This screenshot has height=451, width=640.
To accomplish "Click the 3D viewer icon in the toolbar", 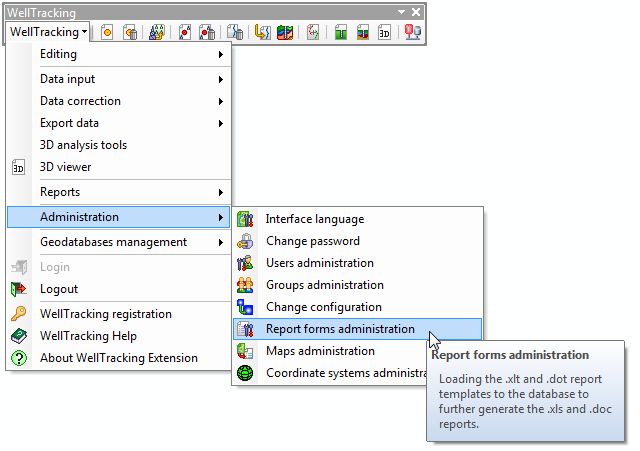I will [x=384, y=32].
